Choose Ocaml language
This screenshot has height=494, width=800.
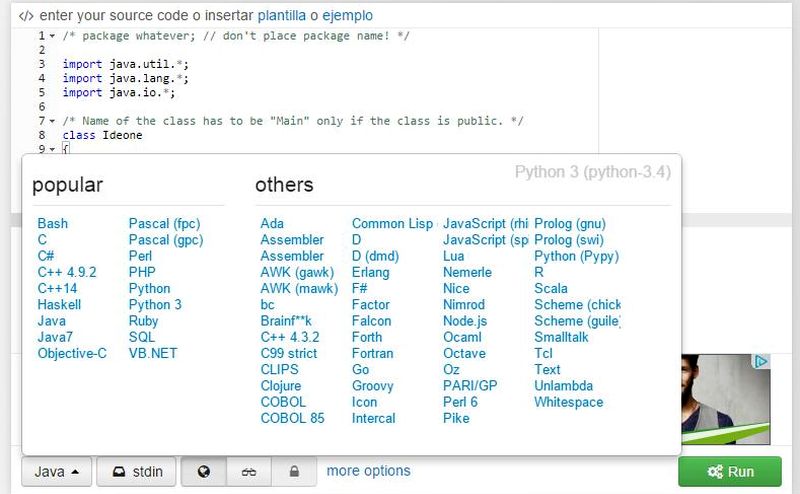462,337
